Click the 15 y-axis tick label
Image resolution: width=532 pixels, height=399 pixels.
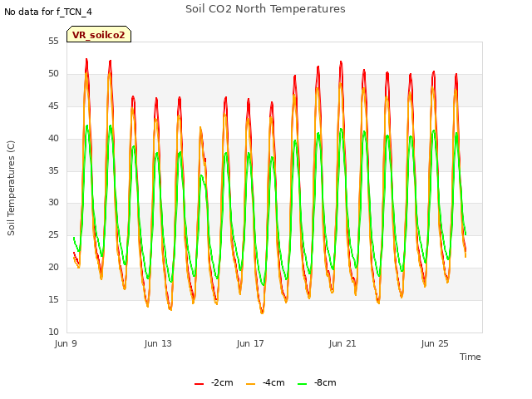tap(53, 299)
